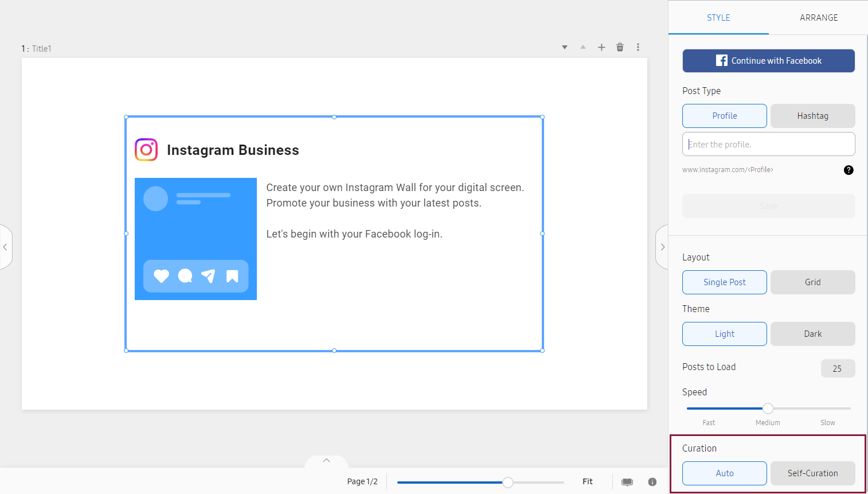Set theme to Dark
The height and width of the screenshot is (494, 868).
(x=813, y=334)
